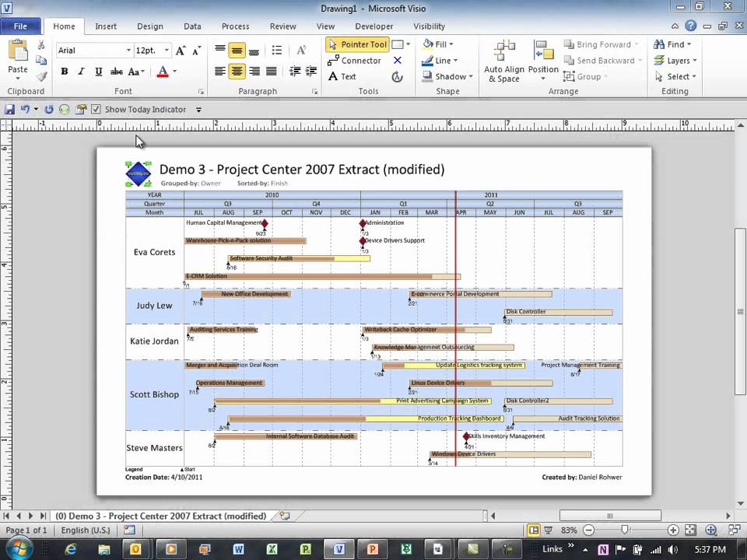Toggle justify text alignment
Screen dimensions: 747x560
coord(271,72)
